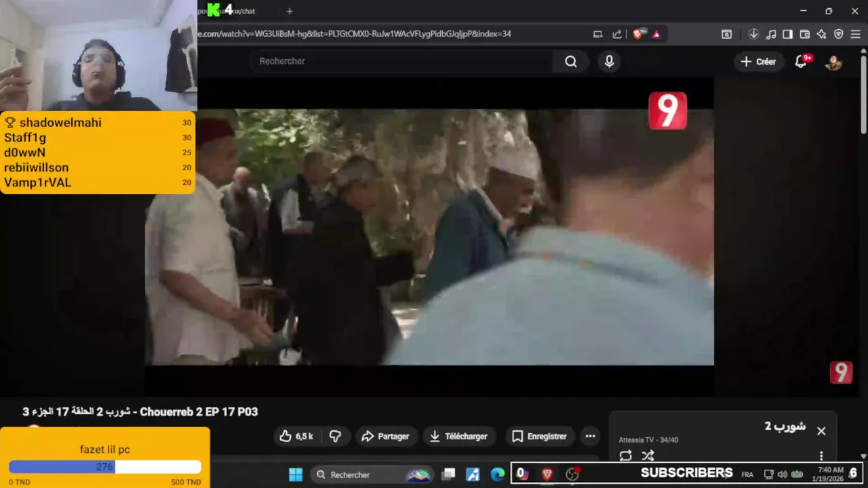Click the volume speaker tray icon
The height and width of the screenshot is (488, 868).
(x=782, y=474)
